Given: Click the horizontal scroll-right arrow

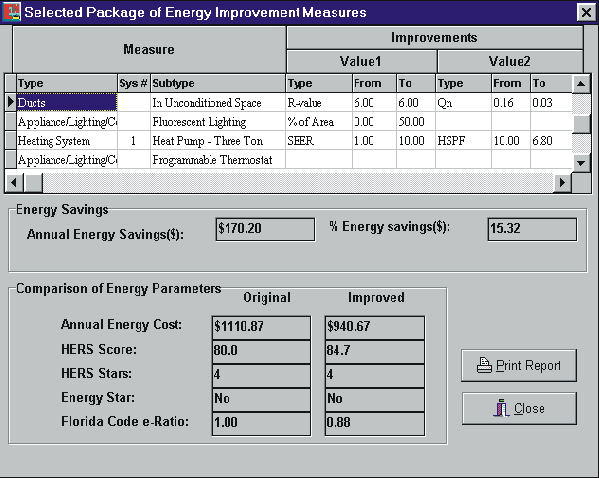Looking at the screenshot, I should coord(562,183).
